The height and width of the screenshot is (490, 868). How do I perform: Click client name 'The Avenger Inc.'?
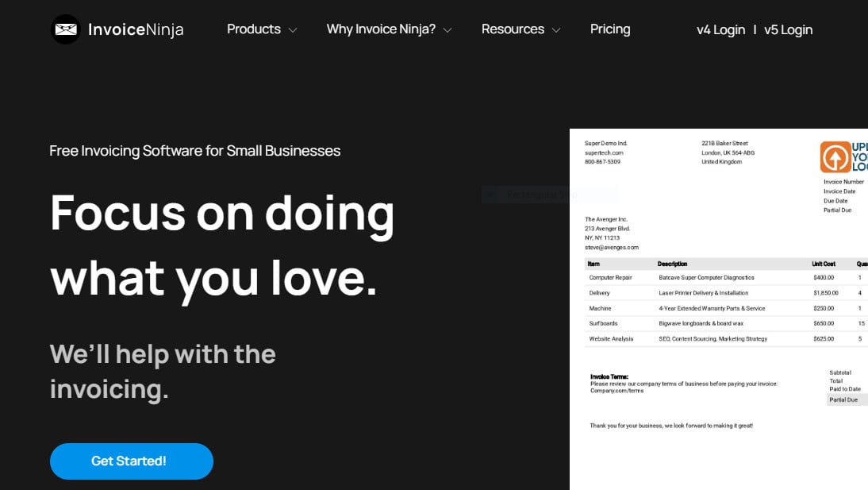(606, 219)
